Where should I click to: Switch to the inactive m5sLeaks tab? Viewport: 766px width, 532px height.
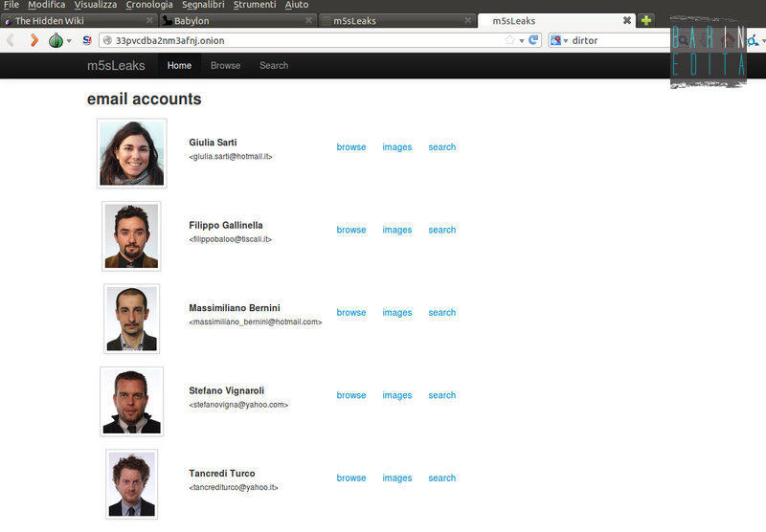coord(397,20)
